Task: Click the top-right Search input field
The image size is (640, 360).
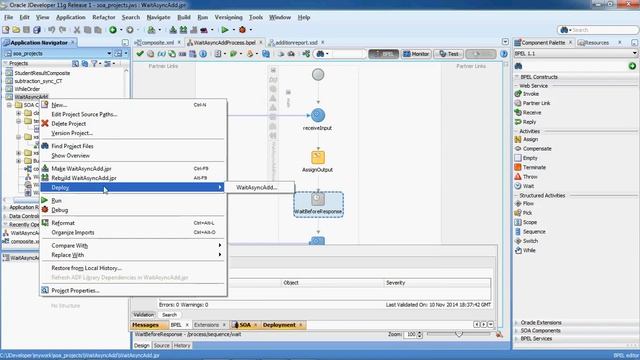Action: [x=603, y=30]
